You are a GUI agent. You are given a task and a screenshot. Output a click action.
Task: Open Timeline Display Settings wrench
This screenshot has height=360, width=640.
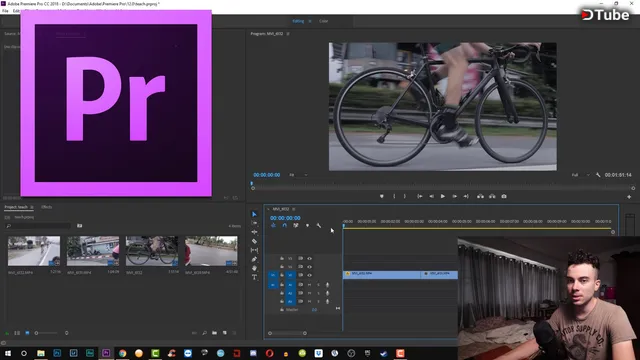point(319,225)
